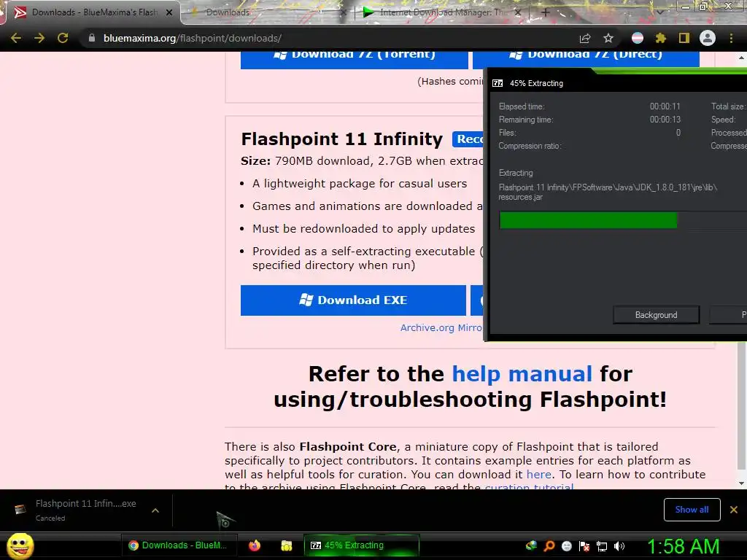Click Background button in 7-Zip window
Viewport: 747px width, 560px height.
656,315
